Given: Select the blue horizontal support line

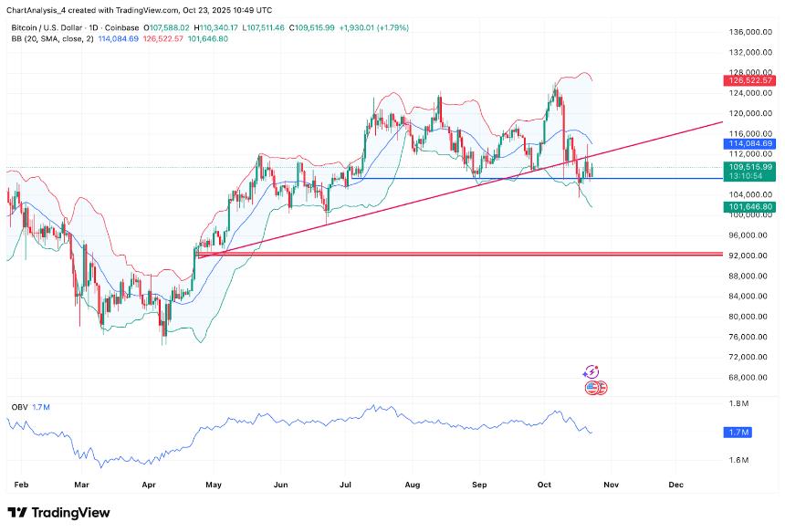Looking at the screenshot, I should click(x=274, y=179).
